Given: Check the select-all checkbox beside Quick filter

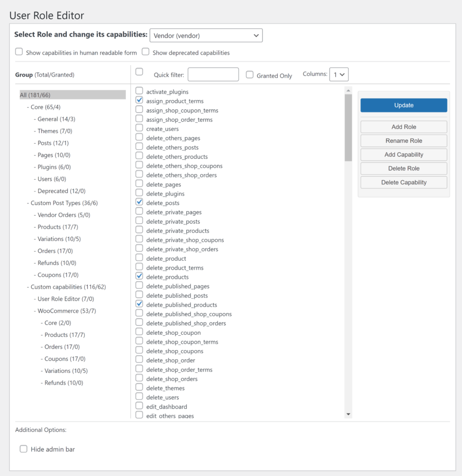Looking at the screenshot, I should coord(139,72).
